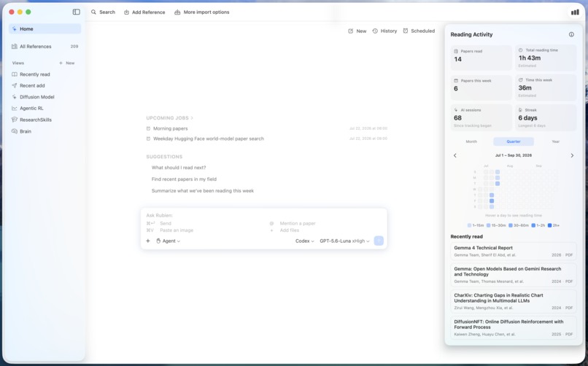Click the Ask Rubien input field
Viewport: 588px width, 366px height.
point(264,215)
